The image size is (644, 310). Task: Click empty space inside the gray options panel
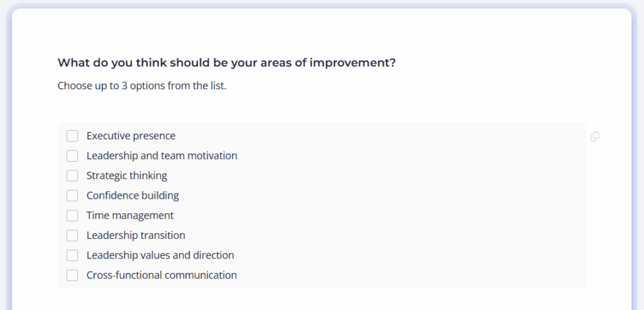[411, 205]
